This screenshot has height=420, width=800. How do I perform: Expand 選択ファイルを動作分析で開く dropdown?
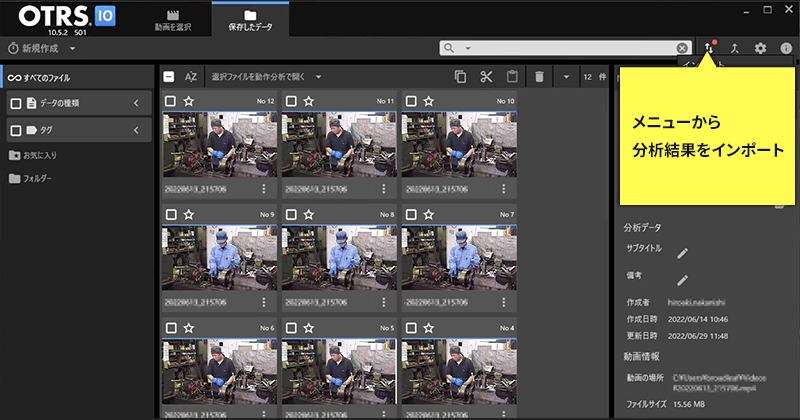click(319, 77)
